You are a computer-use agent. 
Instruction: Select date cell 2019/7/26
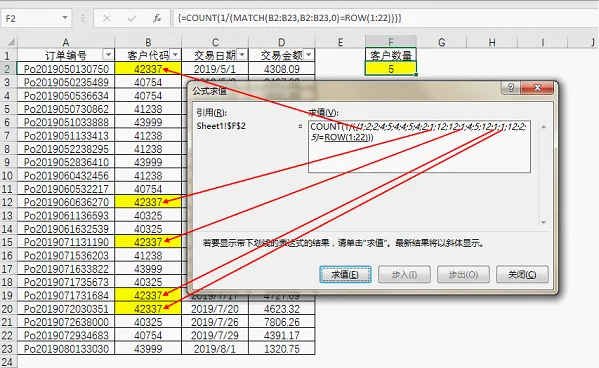(x=215, y=322)
